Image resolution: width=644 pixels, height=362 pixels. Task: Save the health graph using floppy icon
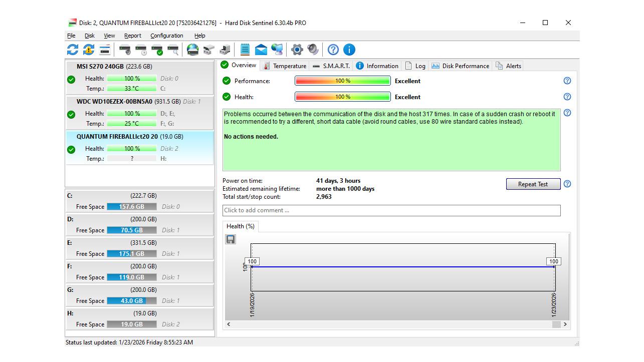[x=231, y=239]
